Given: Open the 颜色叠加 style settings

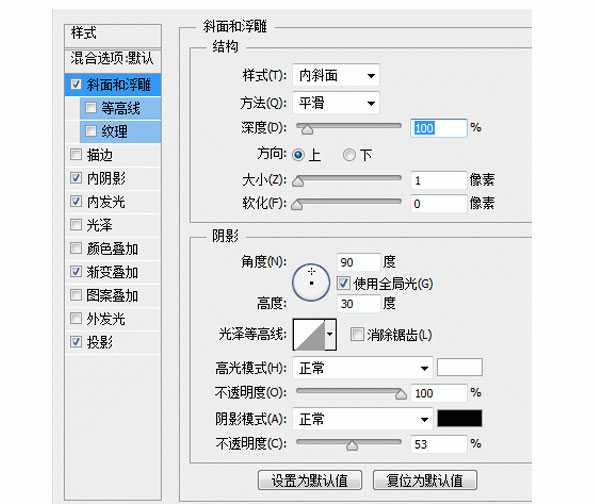Looking at the screenshot, I should pos(113,249).
